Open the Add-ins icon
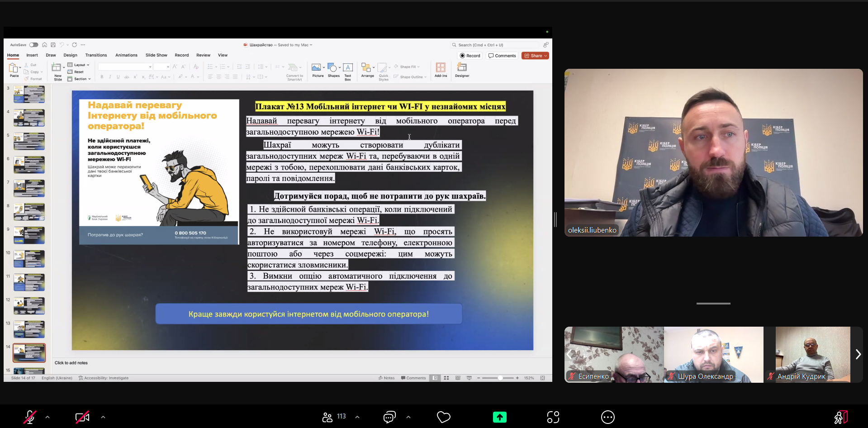Viewport: 868px width, 428px height. [441, 68]
